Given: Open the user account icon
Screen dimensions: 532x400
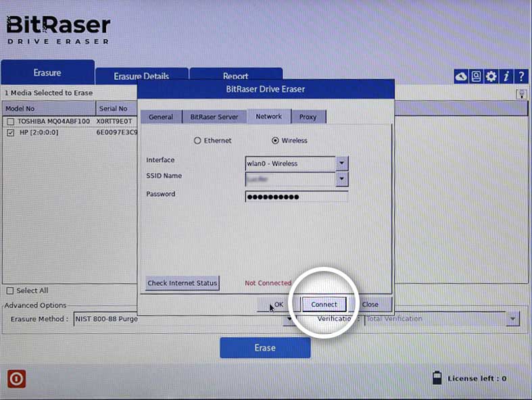Looking at the screenshot, I should tap(476, 76).
